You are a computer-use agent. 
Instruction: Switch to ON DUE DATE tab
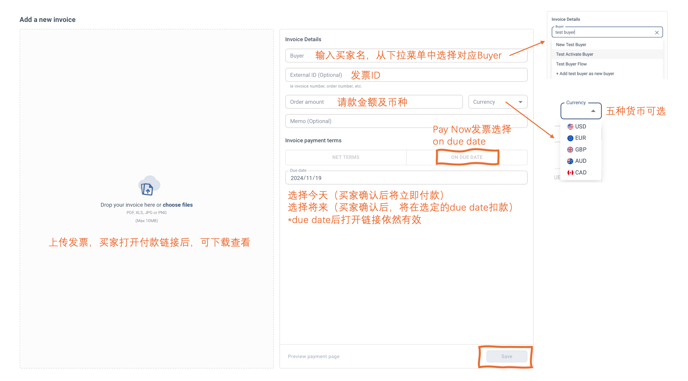467,157
